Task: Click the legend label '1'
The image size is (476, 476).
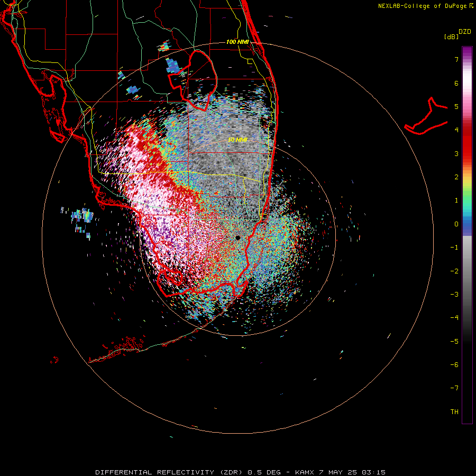Action: coord(456,200)
